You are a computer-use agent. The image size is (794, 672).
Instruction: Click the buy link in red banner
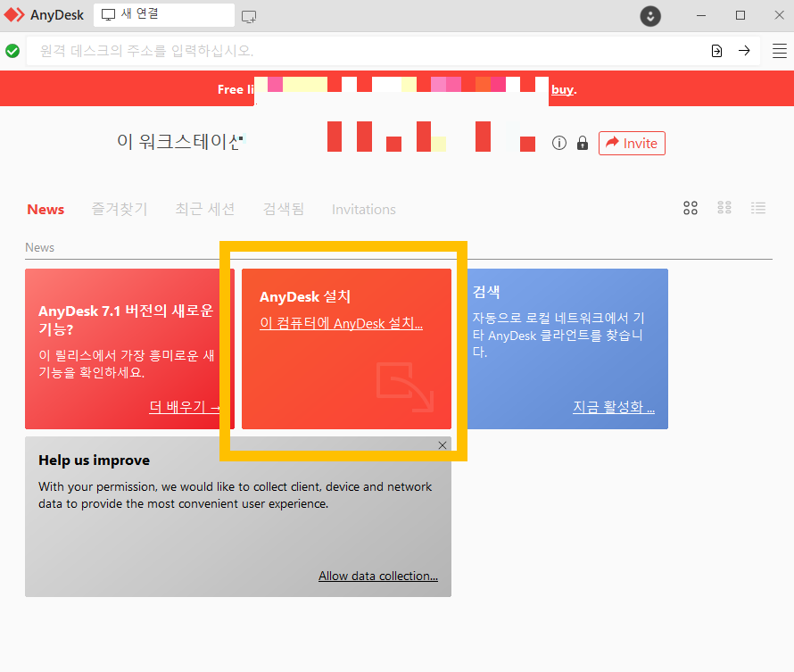tap(563, 89)
